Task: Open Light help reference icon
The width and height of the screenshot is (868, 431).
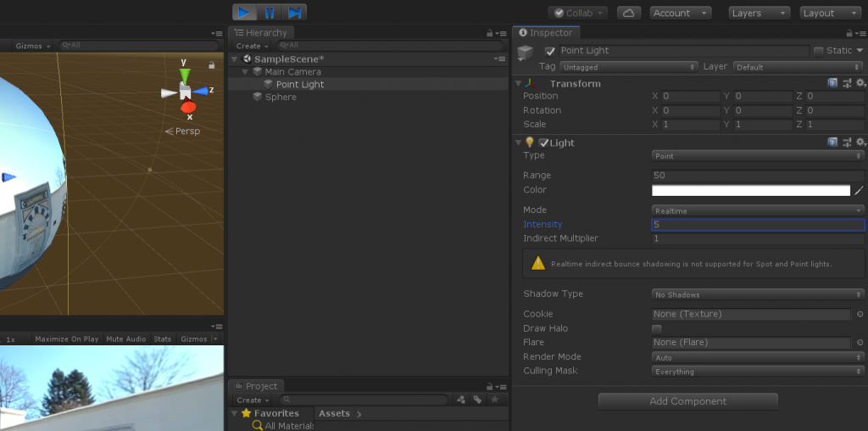Action: point(832,143)
